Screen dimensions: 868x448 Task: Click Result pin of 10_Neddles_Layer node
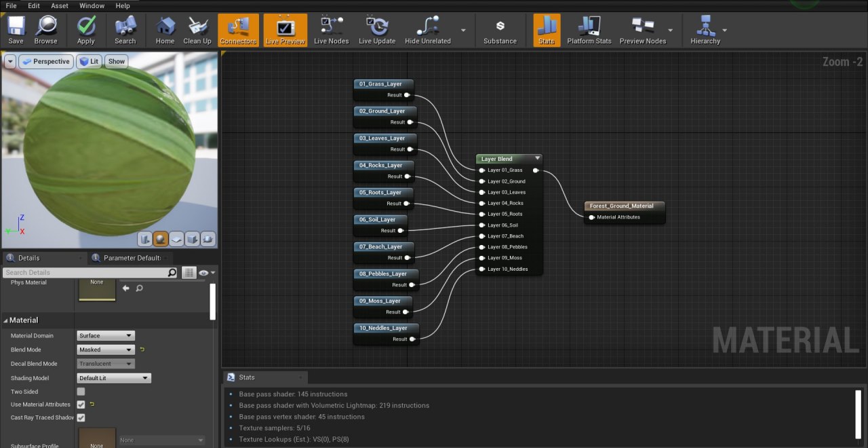[412, 339]
